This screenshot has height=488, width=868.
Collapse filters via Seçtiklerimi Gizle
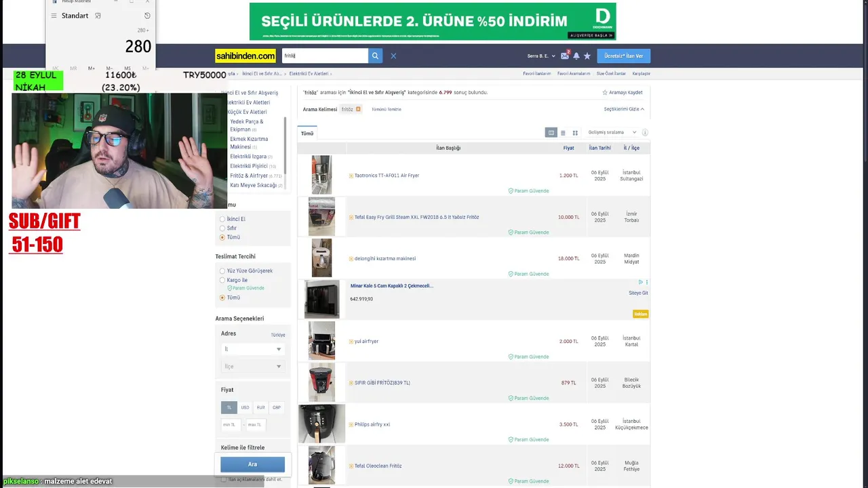(624, 109)
